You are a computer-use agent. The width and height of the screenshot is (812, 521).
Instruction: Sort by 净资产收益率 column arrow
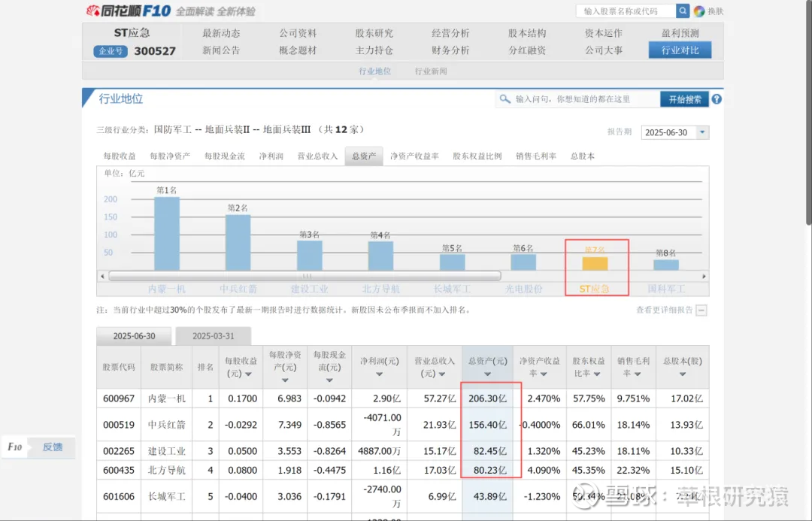pyautogui.click(x=544, y=374)
